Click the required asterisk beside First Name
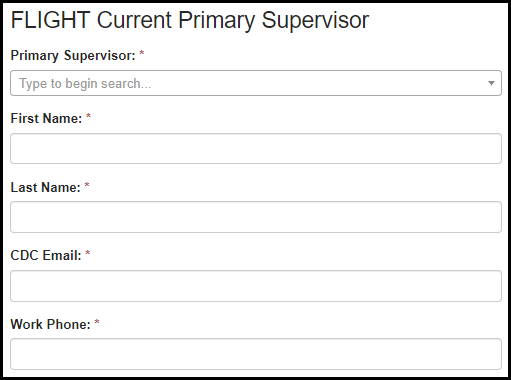Image resolution: width=511 pixels, height=380 pixels. pyautogui.click(x=88, y=116)
